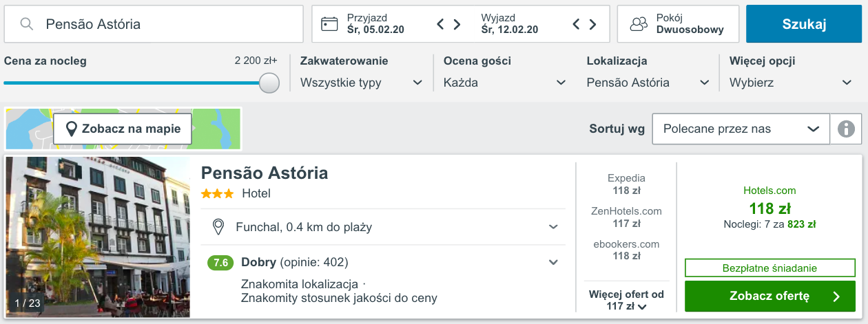Move check-in date to previous day

(441, 25)
